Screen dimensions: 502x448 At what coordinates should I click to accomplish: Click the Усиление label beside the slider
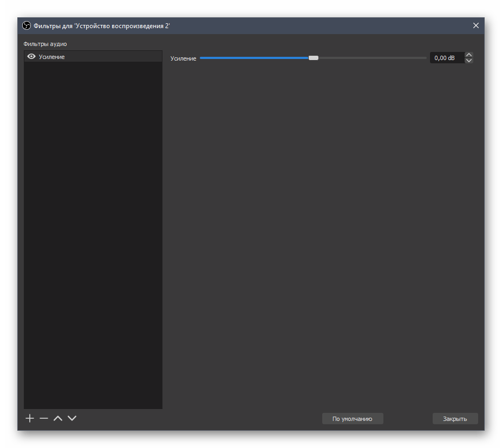coord(183,58)
